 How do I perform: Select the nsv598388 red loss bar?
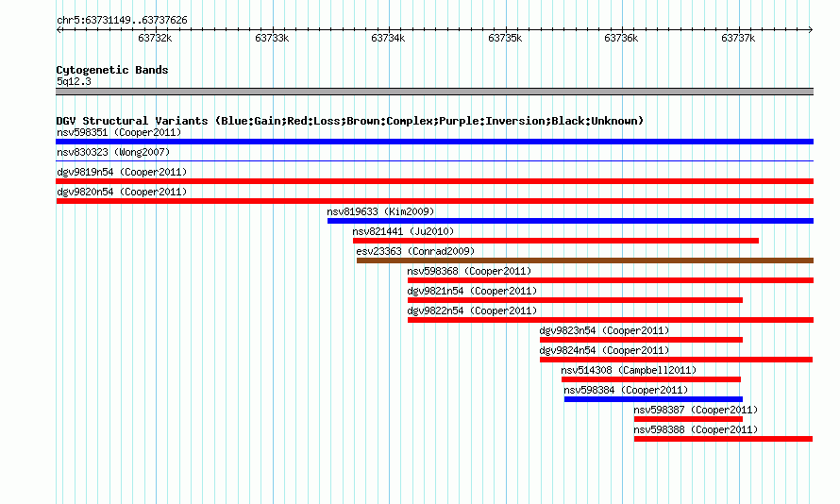tap(723, 439)
